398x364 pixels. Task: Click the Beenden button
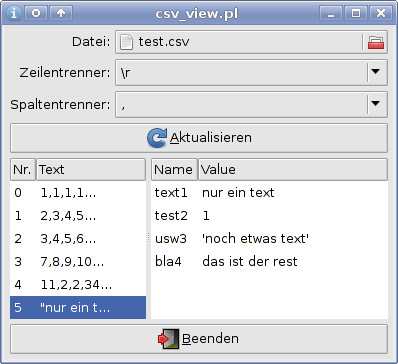pos(199,339)
